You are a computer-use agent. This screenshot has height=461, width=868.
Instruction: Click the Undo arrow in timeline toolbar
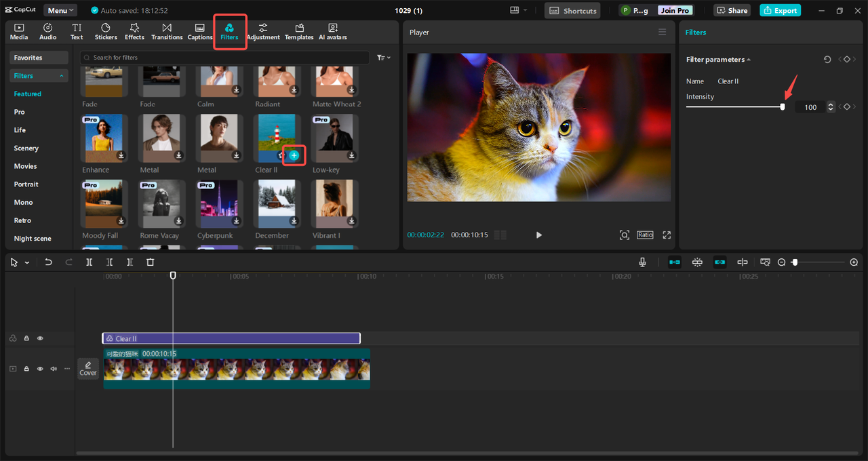pyautogui.click(x=48, y=262)
